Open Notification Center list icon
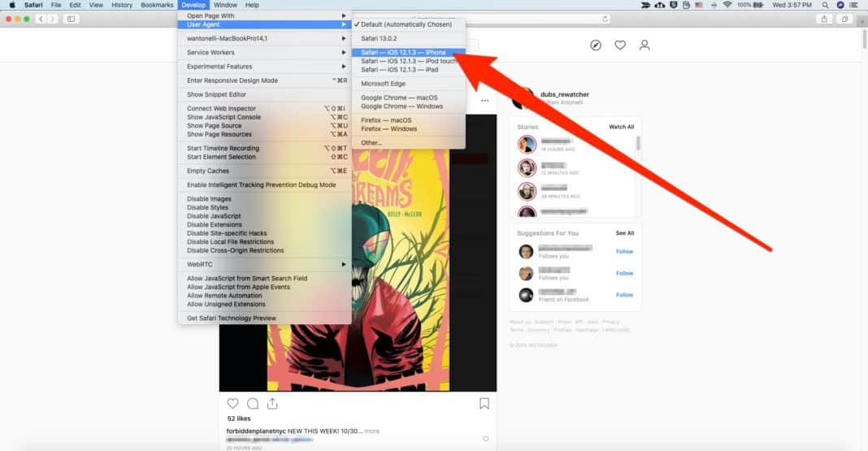This screenshot has width=868, height=451. coord(854,5)
